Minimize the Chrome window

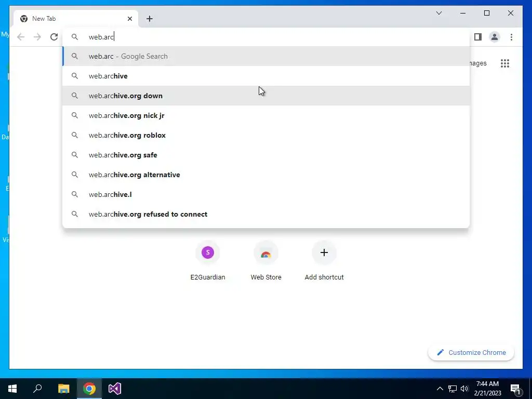coord(463,13)
